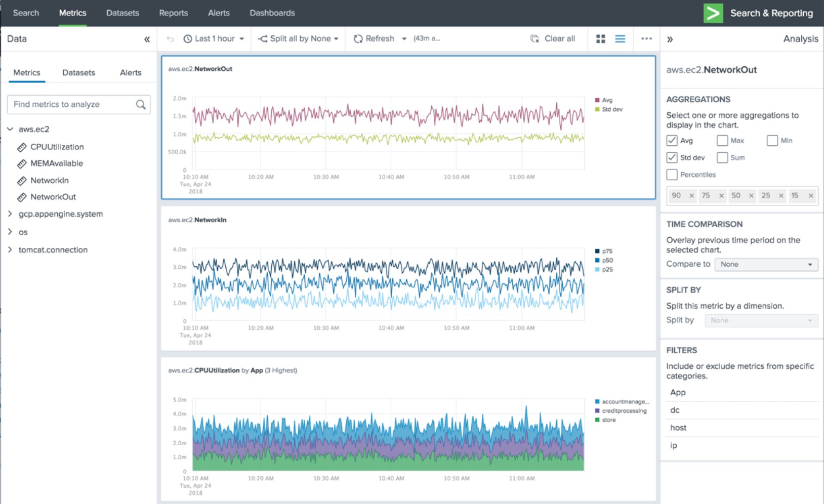This screenshot has height=504, width=824.
Task: Remove the 90 percentile value chip
Action: (691, 195)
